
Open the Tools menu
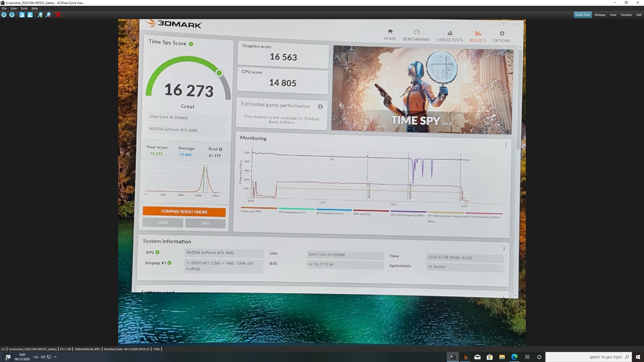(24, 8)
